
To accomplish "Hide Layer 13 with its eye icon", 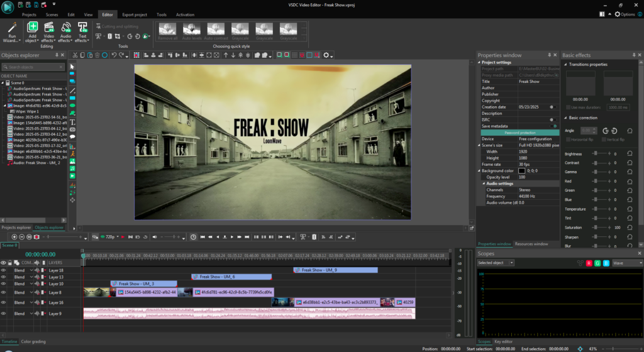I will click(x=3, y=277).
